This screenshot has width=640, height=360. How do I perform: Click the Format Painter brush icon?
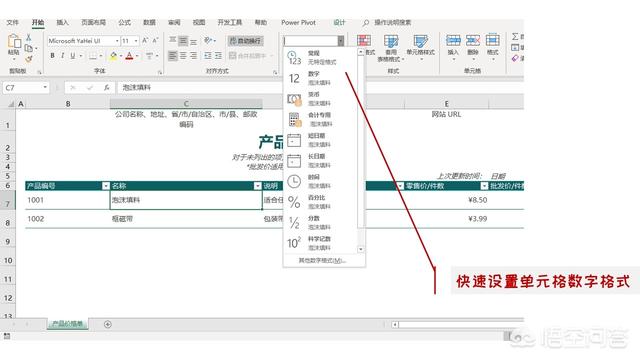coord(29,59)
